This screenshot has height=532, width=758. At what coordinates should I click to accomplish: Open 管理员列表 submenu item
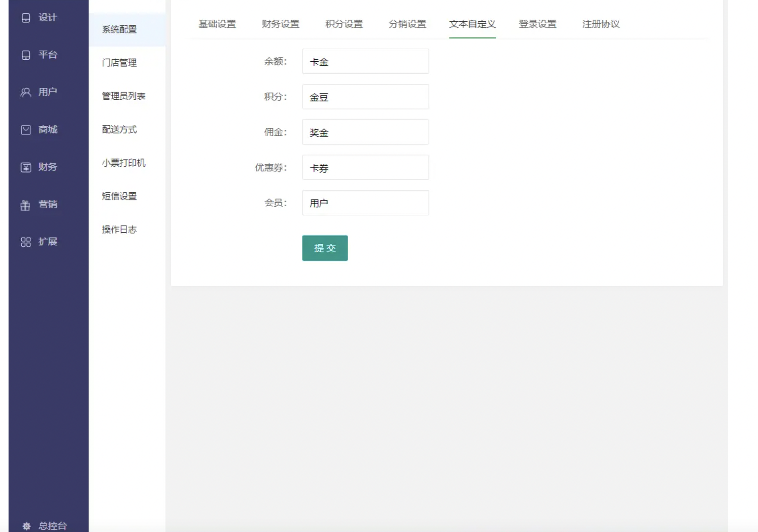tap(123, 96)
